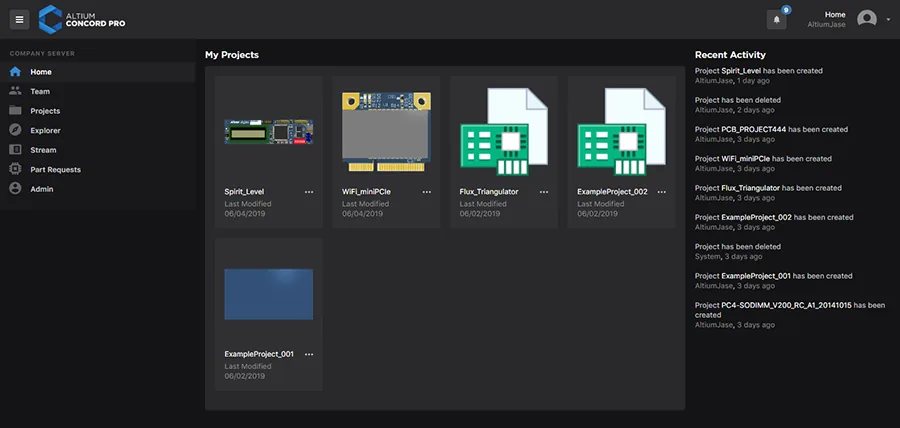Open options menu for Spirit_Level project
The image size is (900, 428).
coord(309,192)
